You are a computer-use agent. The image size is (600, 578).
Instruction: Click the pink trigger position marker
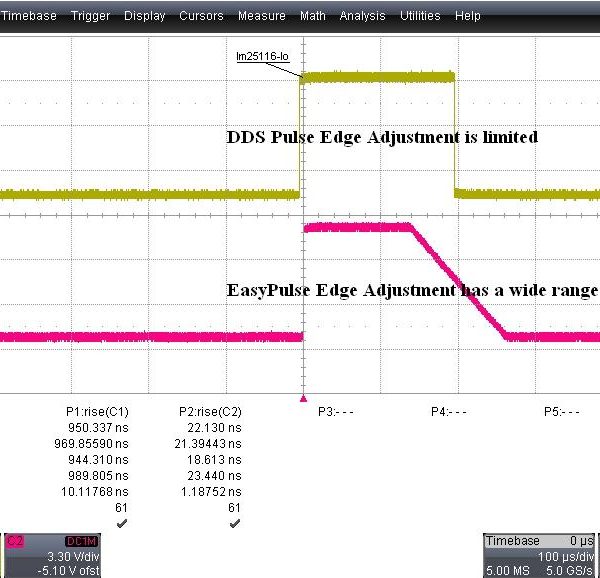pyautogui.click(x=303, y=397)
